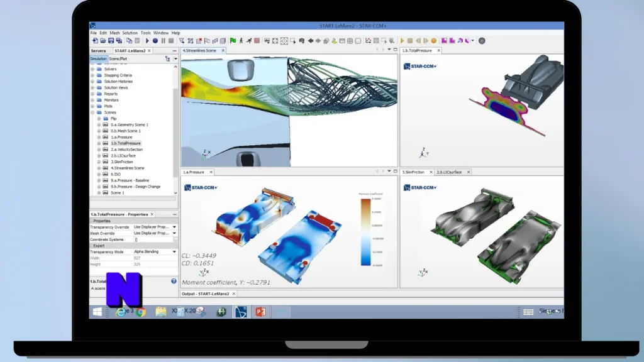Click the walking person Step icon
This screenshot has height=362, width=644.
point(241,41)
